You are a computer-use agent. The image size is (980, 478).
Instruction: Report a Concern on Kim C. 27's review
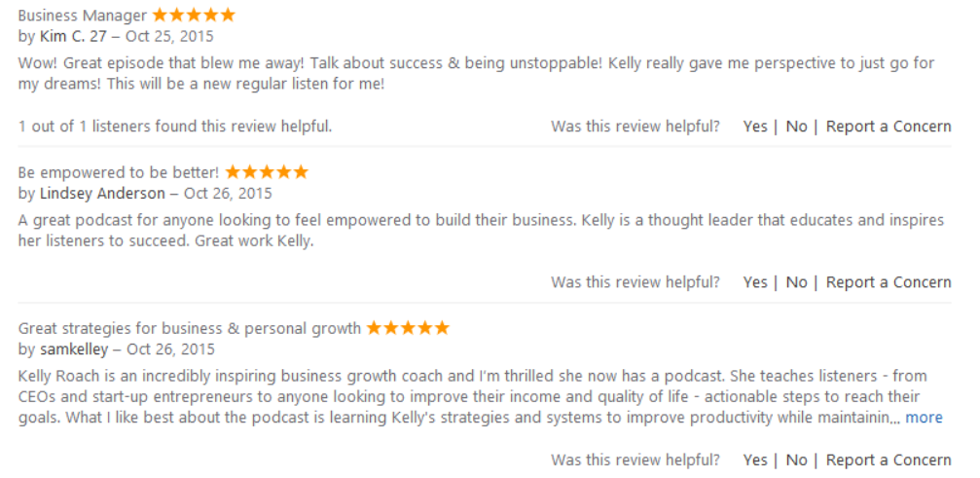889,127
